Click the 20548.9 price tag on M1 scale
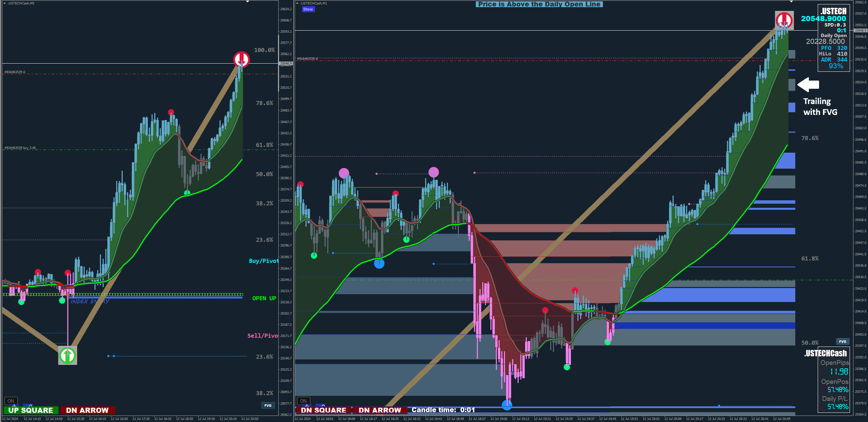868x422 pixels. (860, 31)
